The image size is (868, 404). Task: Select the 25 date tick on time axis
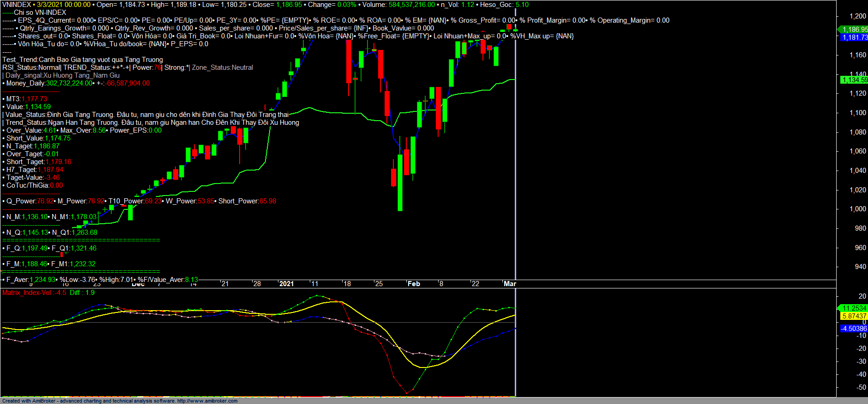point(379,284)
